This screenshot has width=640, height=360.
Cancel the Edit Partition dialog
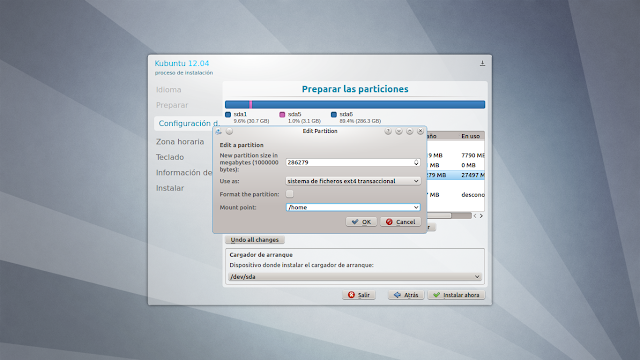(x=400, y=222)
